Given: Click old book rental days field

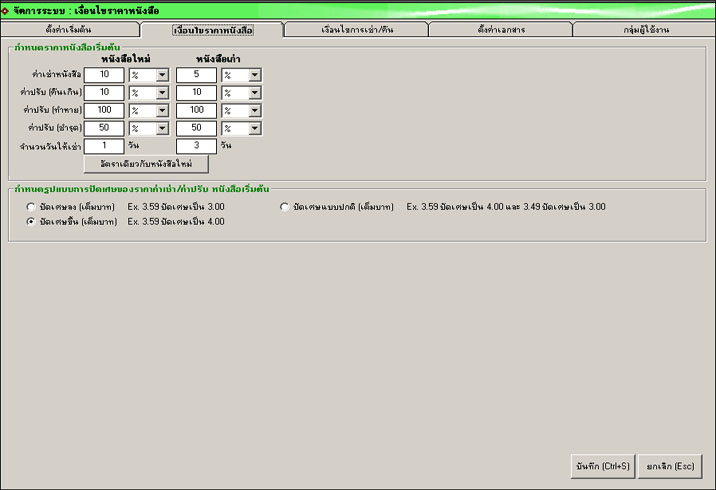Looking at the screenshot, I should point(196,146).
